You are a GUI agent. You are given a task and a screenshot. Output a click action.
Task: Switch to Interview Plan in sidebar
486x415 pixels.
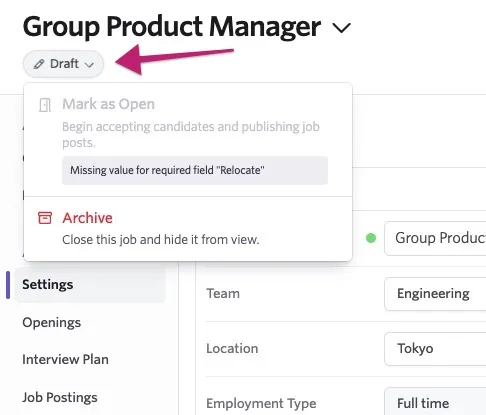(65, 359)
